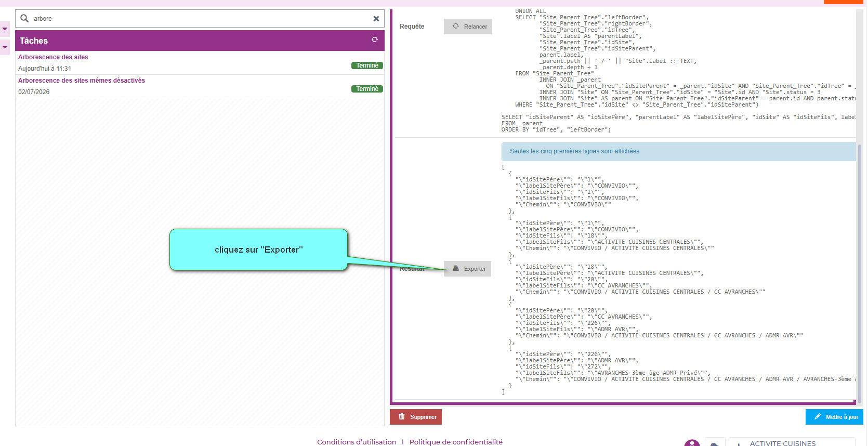Screen dimensions: 868x446
Task: Click the Tâches panel header title
Action: (x=34, y=41)
